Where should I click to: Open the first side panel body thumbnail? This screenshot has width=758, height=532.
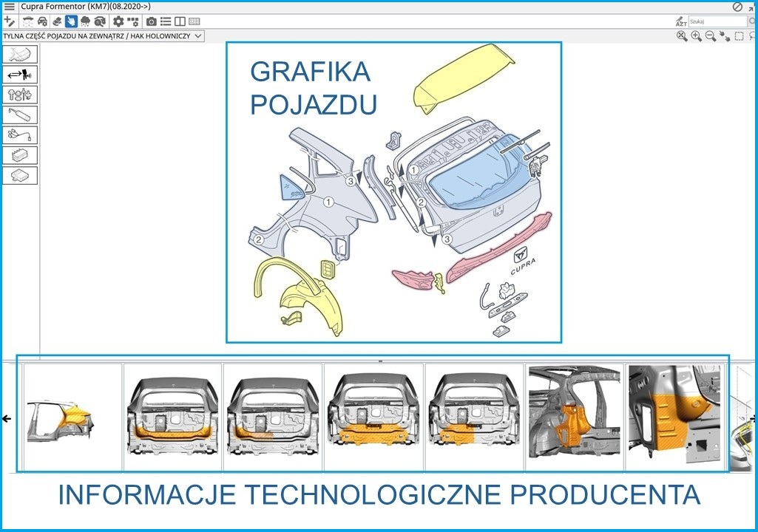click(72, 417)
